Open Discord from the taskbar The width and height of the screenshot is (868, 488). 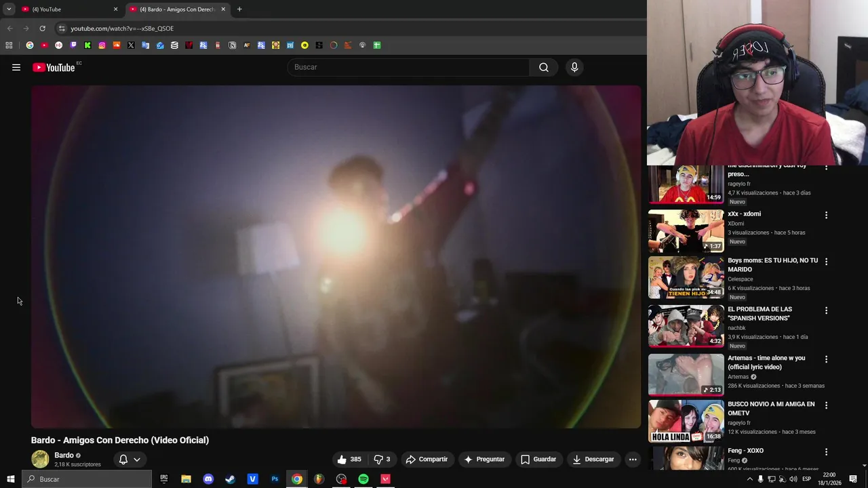pos(208,479)
